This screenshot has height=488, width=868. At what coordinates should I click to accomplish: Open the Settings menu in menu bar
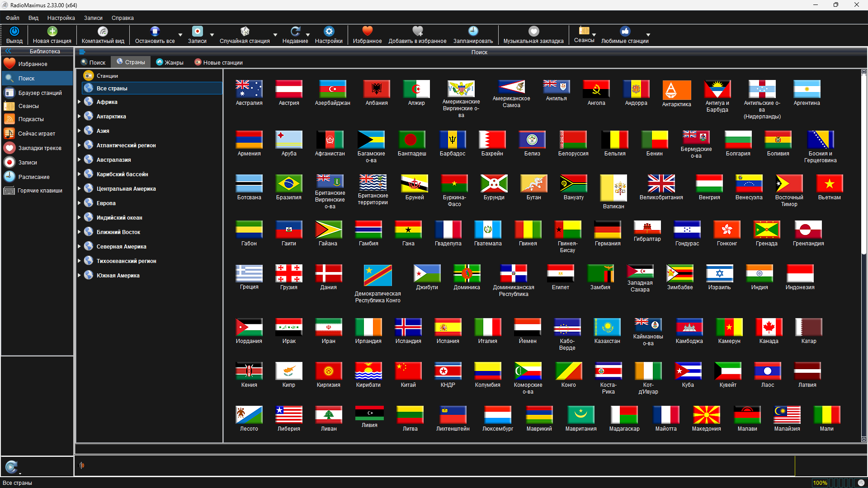(x=61, y=18)
